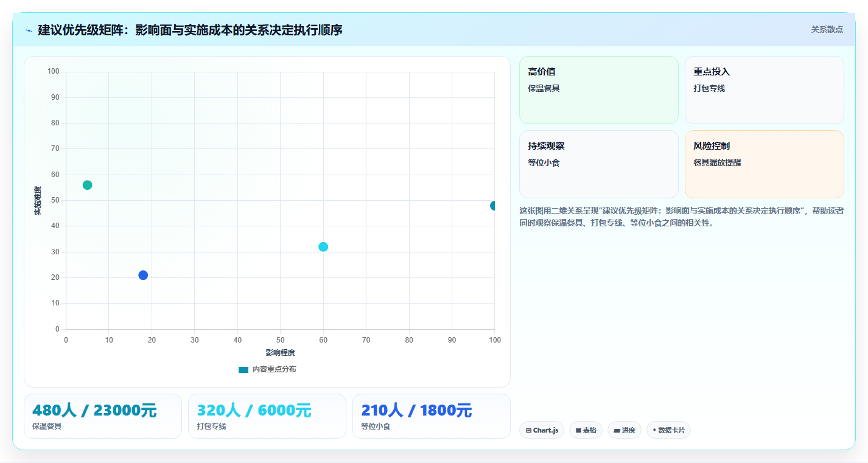The image size is (868, 463).
Task: Click the chart description paragraph
Action: click(x=681, y=217)
